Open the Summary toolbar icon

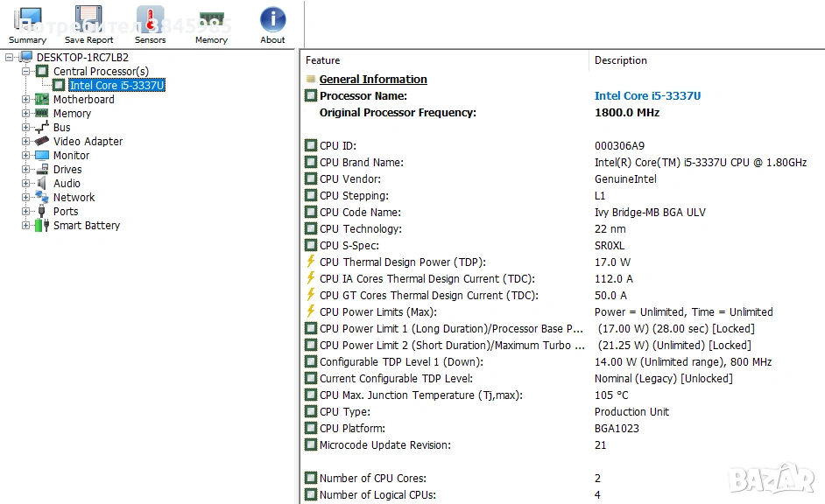[27, 24]
